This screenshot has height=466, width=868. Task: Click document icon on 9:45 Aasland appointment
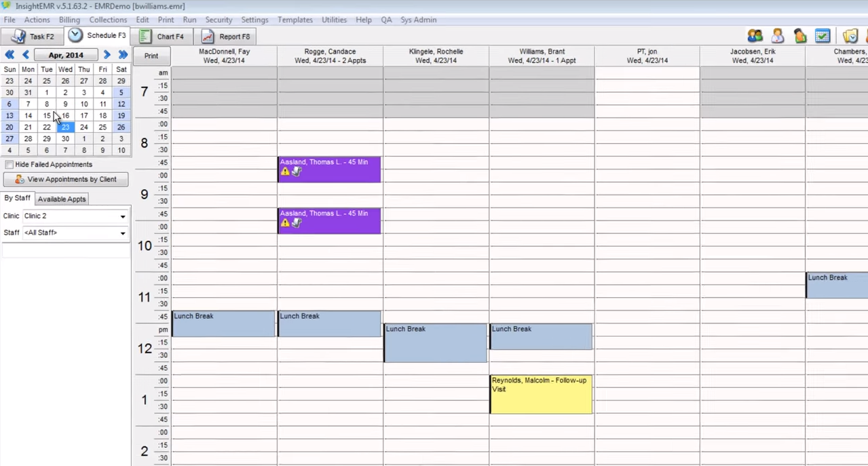(297, 222)
